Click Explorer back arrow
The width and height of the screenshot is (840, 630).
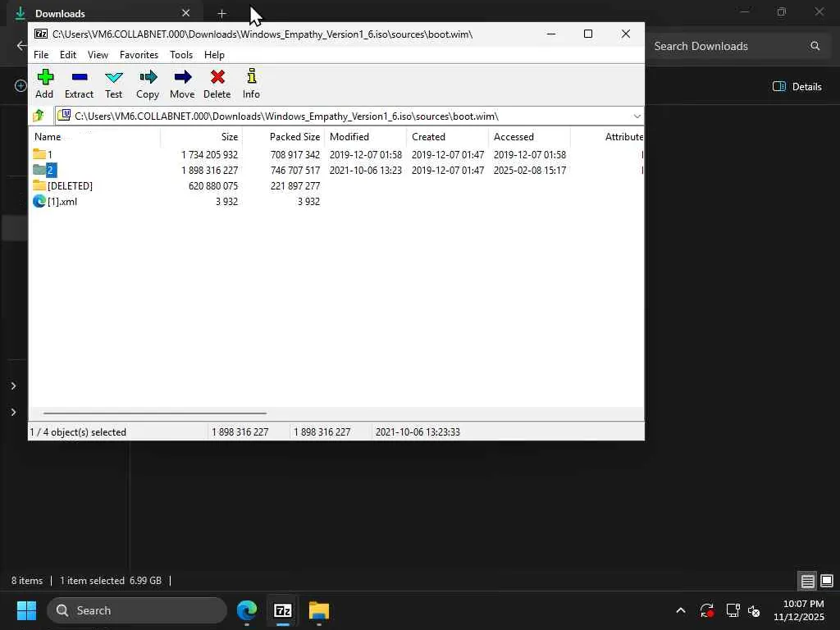21,46
